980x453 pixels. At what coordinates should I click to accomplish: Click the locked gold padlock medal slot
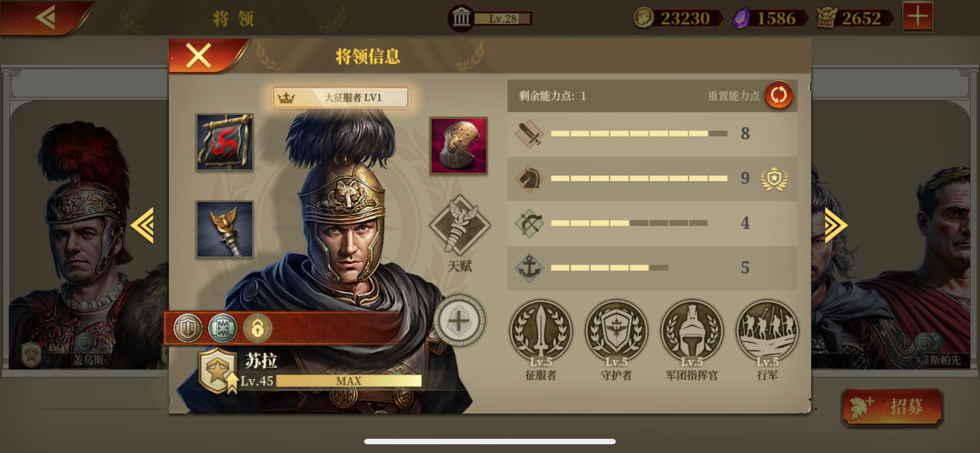(257, 328)
